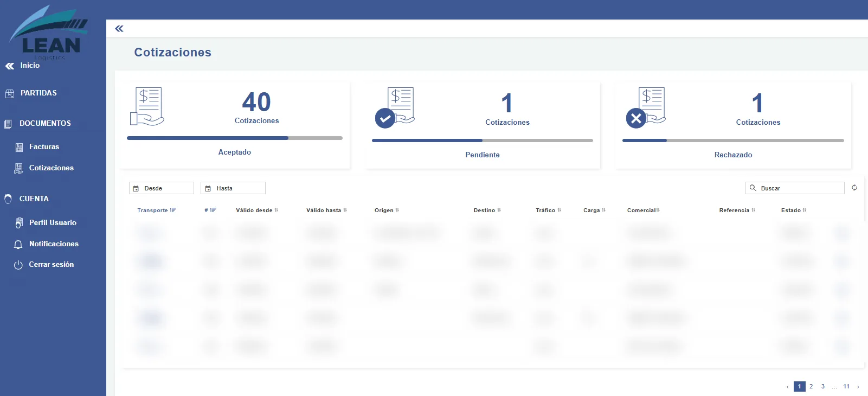This screenshot has height=396, width=868.
Task: Open Facturas under Documentos
Action: click(44, 147)
